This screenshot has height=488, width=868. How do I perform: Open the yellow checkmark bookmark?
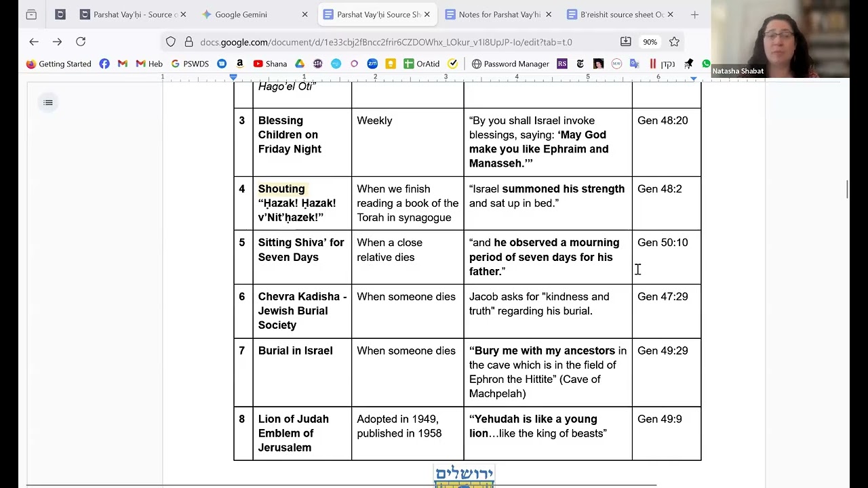453,64
